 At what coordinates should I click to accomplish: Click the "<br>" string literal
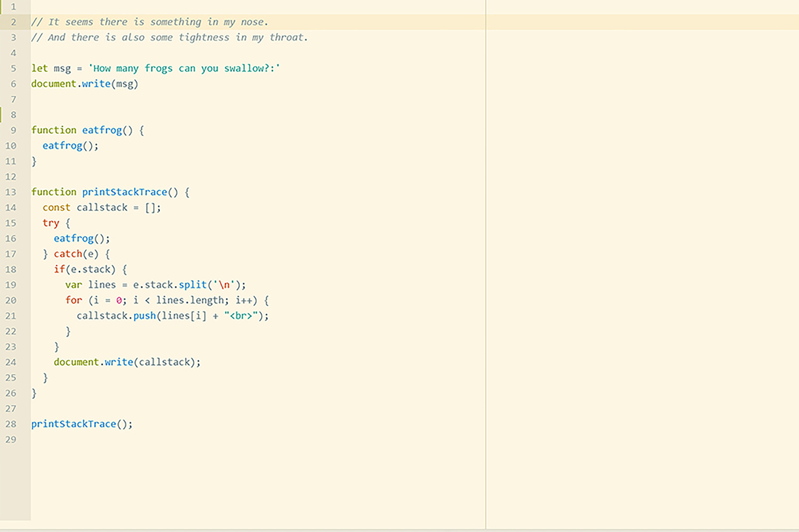241,316
